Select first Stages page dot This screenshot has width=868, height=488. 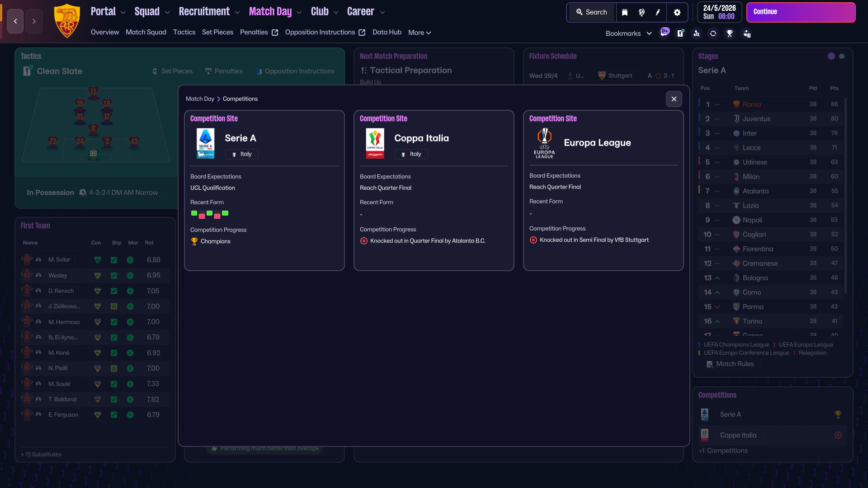coord(831,56)
